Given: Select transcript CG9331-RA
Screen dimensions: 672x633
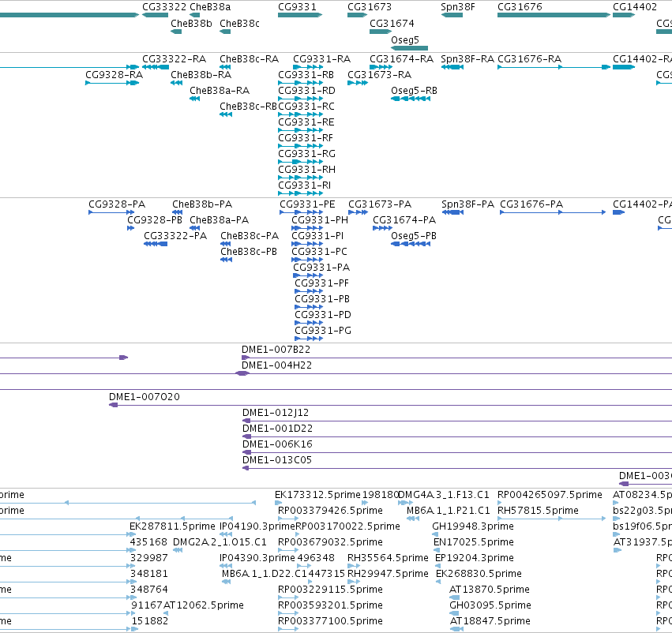Looking at the screenshot, I should 308,67.
